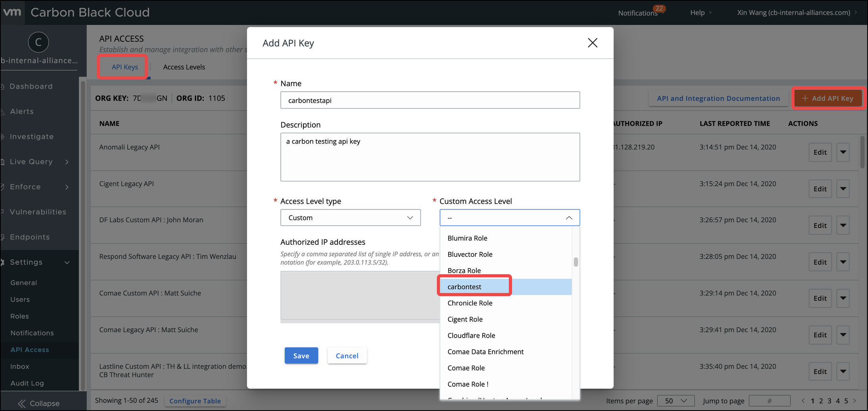Screen dimensions: 868x411
Task: Open the Items per page dropdown
Action: pos(675,401)
